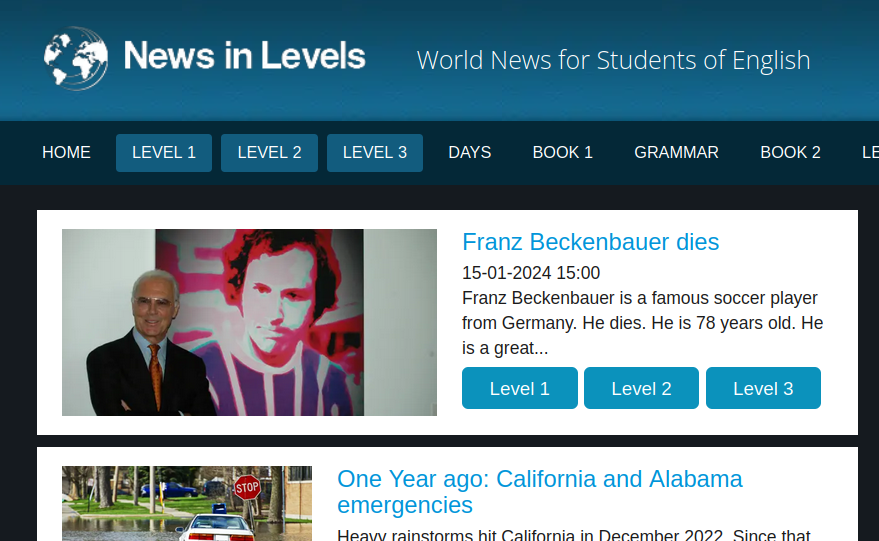Select LEVEL 1 in navigation bar
The width and height of the screenshot is (879, 541).
pos(164,153)
